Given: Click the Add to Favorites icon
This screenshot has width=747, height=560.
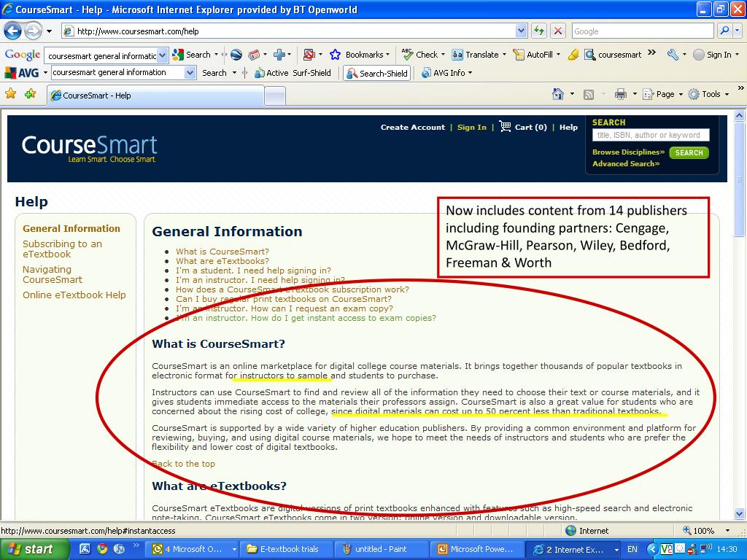Looking at the screenshot, I should coord(31,94).
